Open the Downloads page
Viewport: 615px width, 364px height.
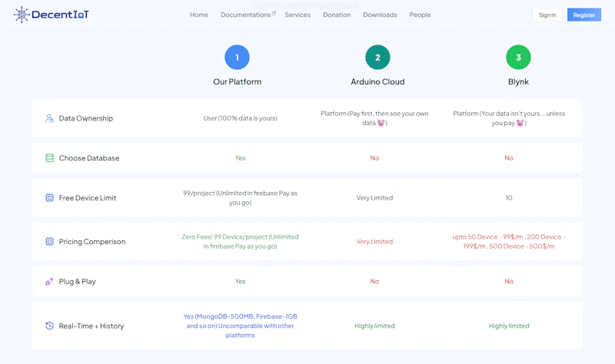pyautogui.click(x=380, y=15)
